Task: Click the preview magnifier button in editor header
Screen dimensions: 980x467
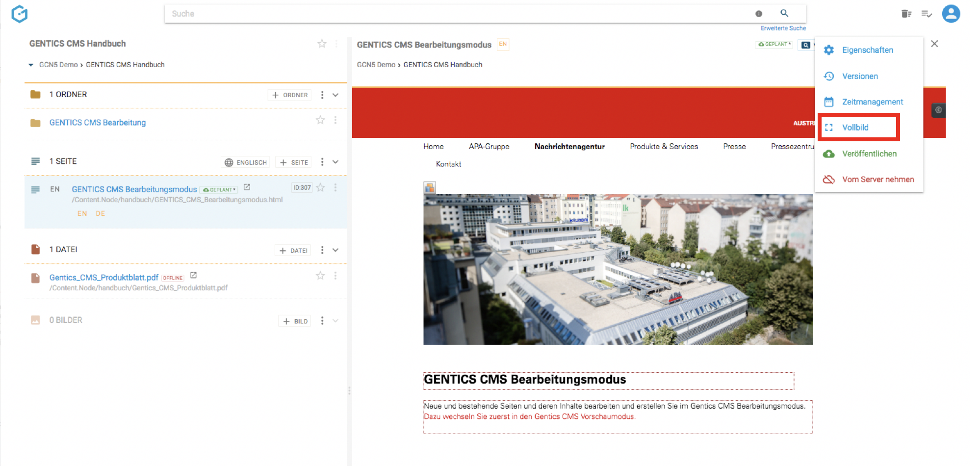Action: coord(805,45)
